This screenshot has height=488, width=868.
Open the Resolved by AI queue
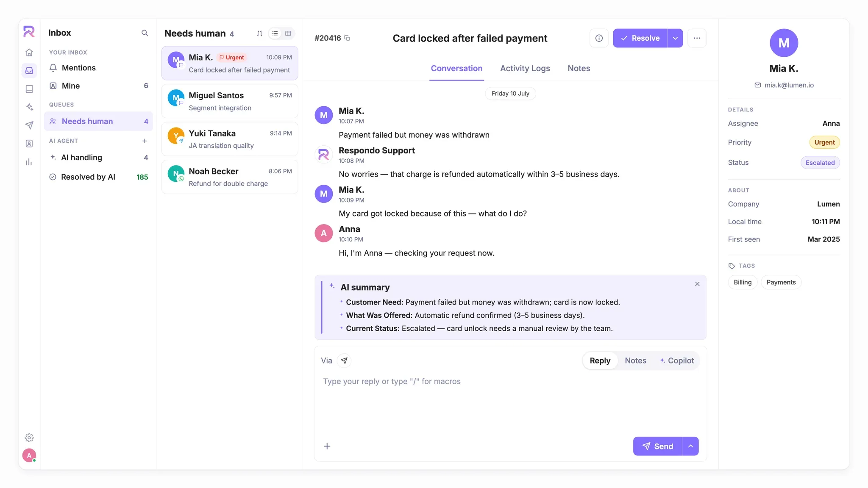(x=98, y=177)
